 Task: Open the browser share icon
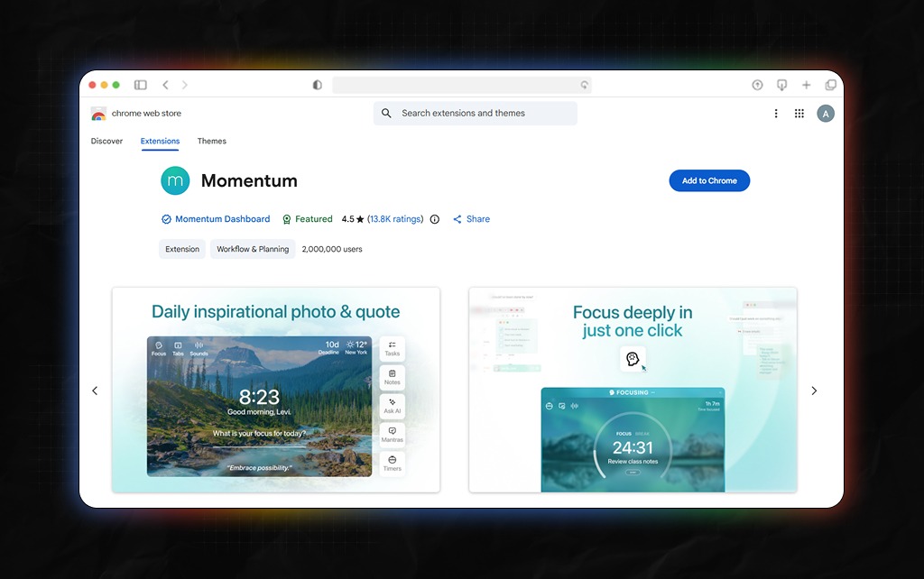(757, 85)
